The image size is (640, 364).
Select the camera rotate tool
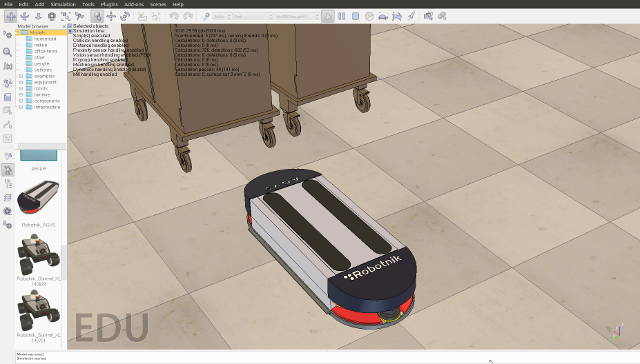click(24, 16)
